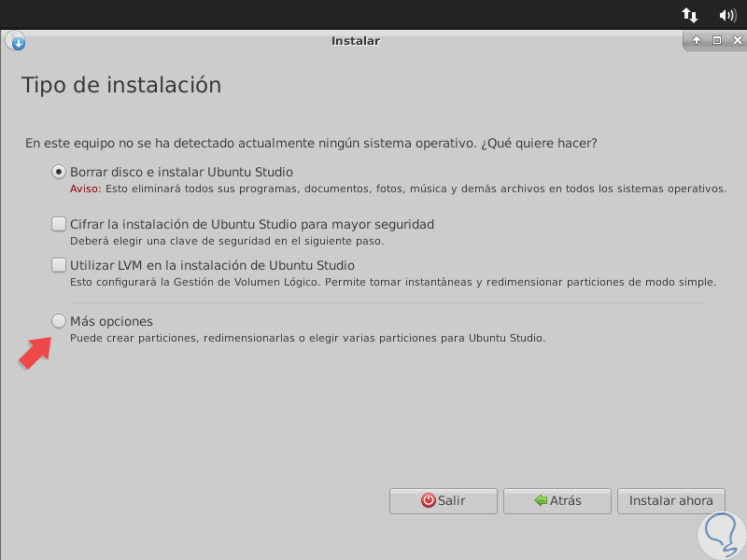The image size is (747, 560).
Task: Close the Instalar window
Action: point(738,40)
